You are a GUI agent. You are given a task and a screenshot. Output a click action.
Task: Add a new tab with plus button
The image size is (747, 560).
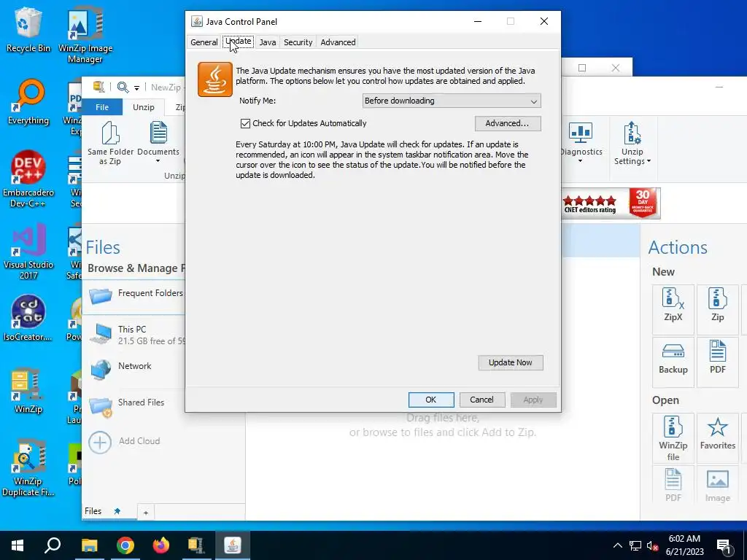click(x=146, y=513)
